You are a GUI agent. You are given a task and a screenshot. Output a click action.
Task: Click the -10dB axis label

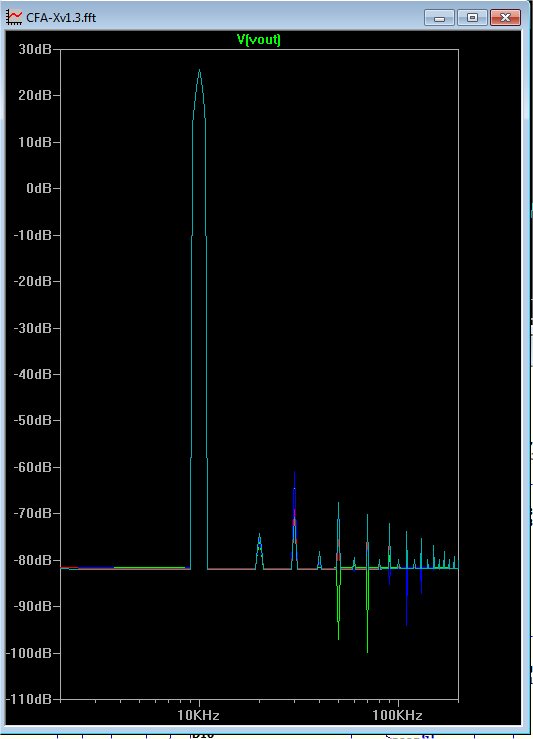(33, 235)
